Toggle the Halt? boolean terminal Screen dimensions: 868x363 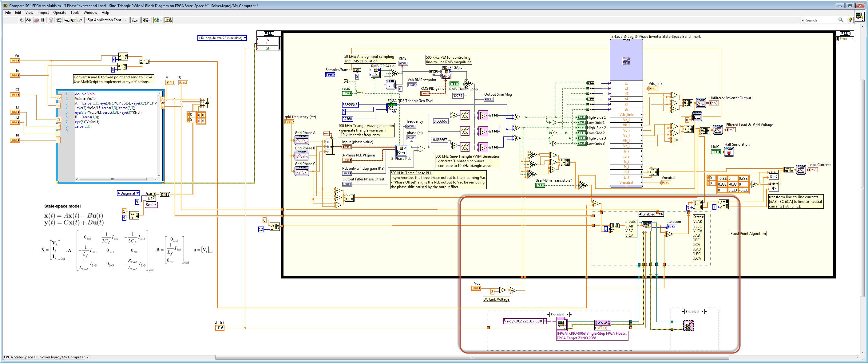point(716,152)
